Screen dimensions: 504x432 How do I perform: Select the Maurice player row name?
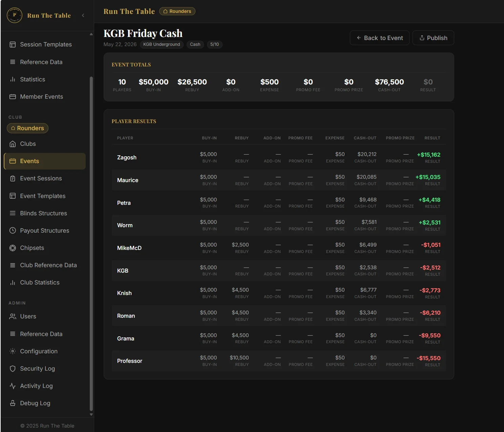point(128,180)
